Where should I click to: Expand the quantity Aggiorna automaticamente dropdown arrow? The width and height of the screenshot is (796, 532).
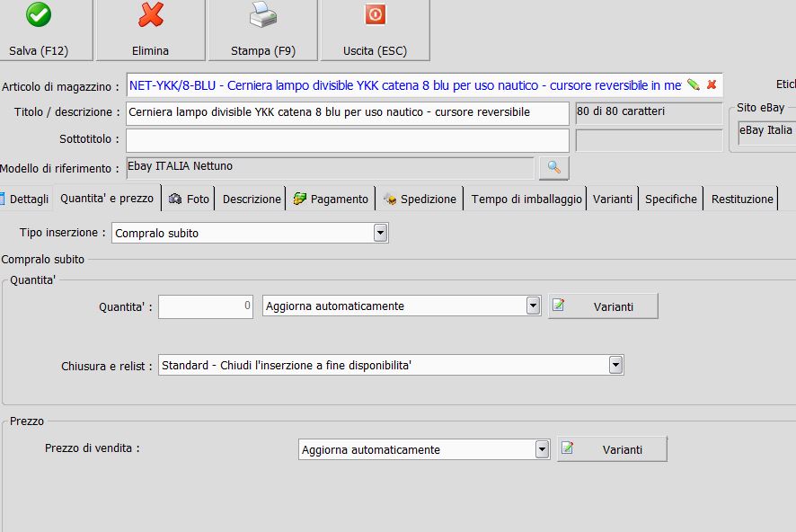(533, 306)
